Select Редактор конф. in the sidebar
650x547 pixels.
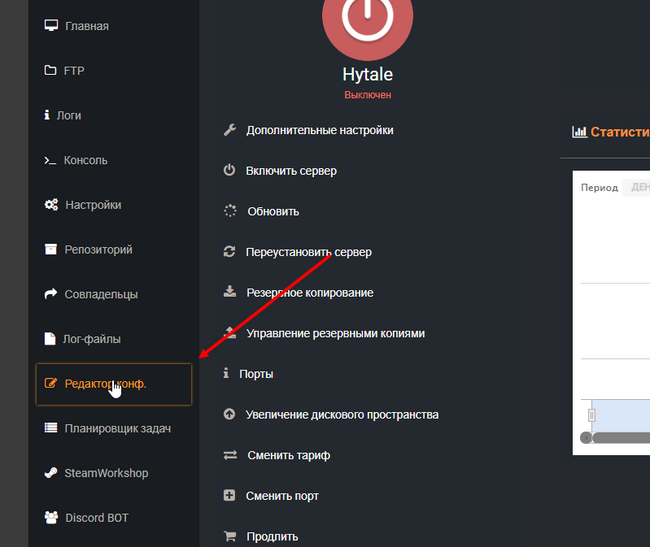pos(105,384)
